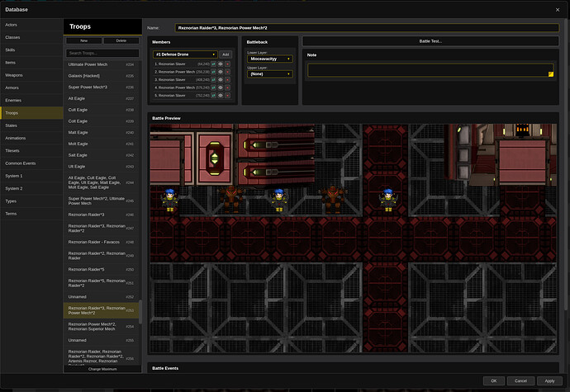Open the Animations database section
Image resolution: width=570 pixels, height=392 pixels.
[x=31, y=138]
